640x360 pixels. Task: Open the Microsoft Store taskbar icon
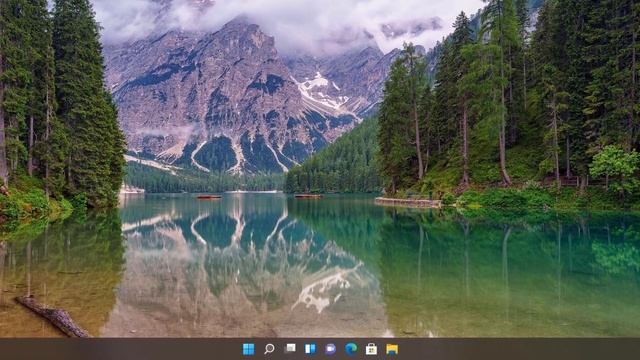pos(371,349)
